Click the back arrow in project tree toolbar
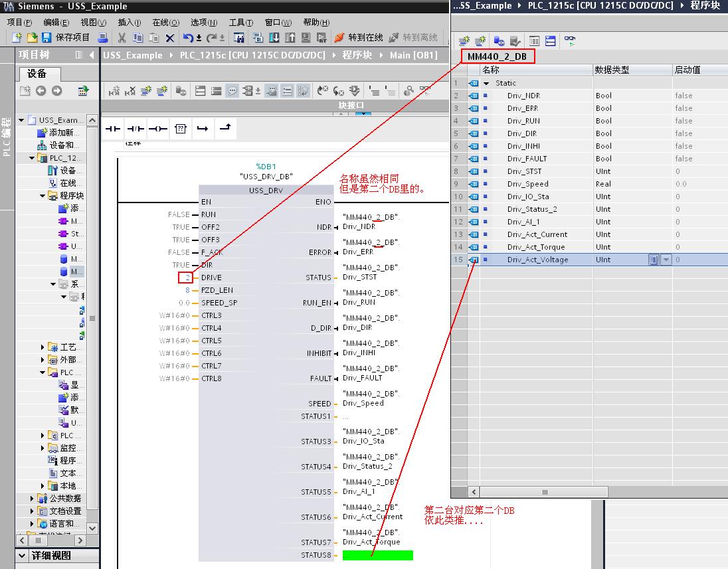Screen dimensions: 728x569 [x=41, y=91]
